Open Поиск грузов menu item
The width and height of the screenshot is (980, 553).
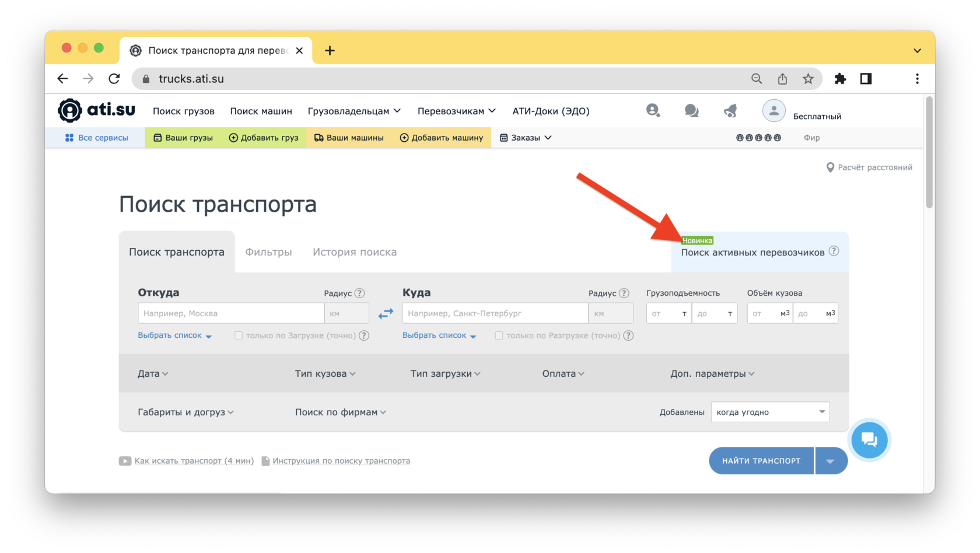(x=184, y=111)
